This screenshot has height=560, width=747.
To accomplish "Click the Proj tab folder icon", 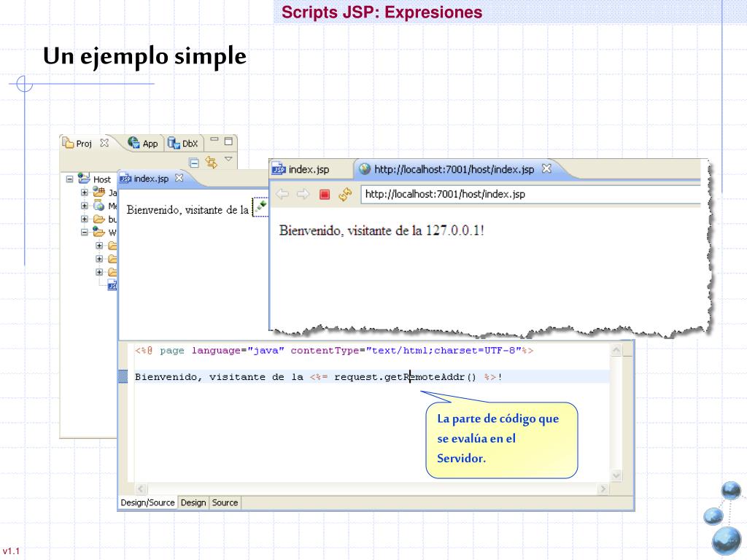I will point(68,142).
